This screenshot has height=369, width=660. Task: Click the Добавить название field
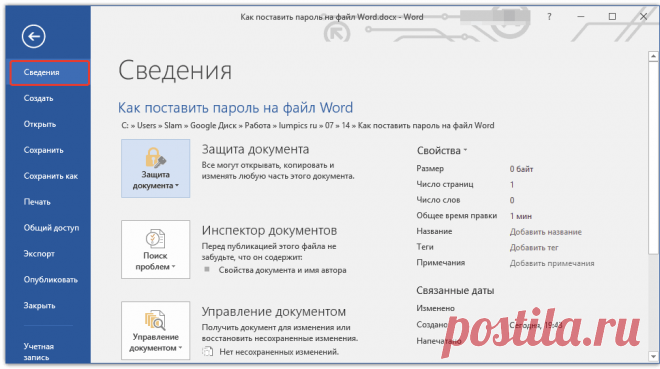[546, 232]
